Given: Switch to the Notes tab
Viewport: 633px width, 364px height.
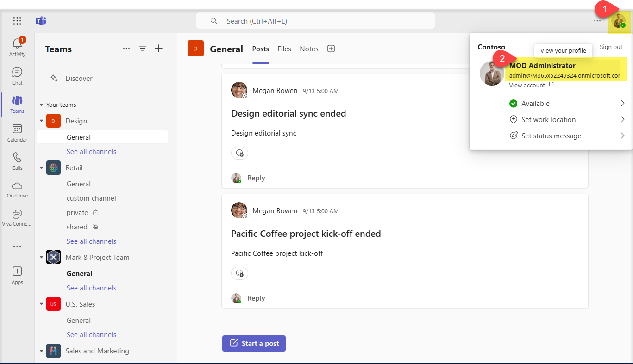Looking at the screenshot, I should click(309, 49).
